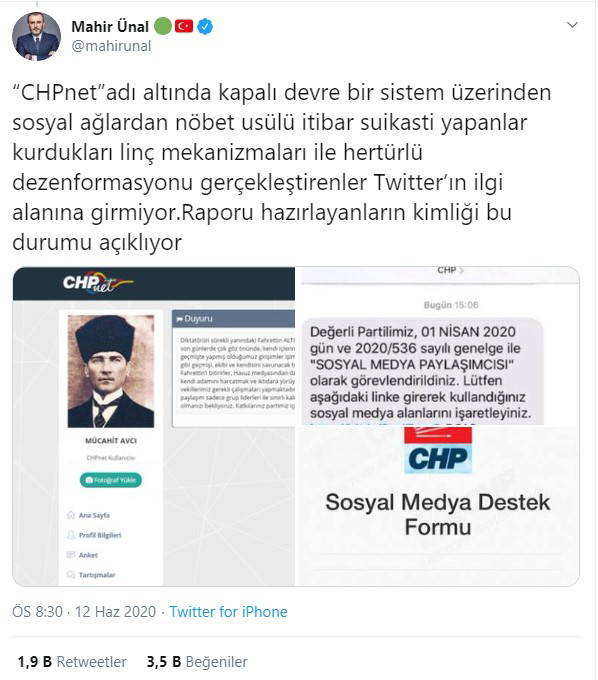Screen dimensions: 598x680
Task: Open the Mahir Ünal display name link
Action: 110,26
